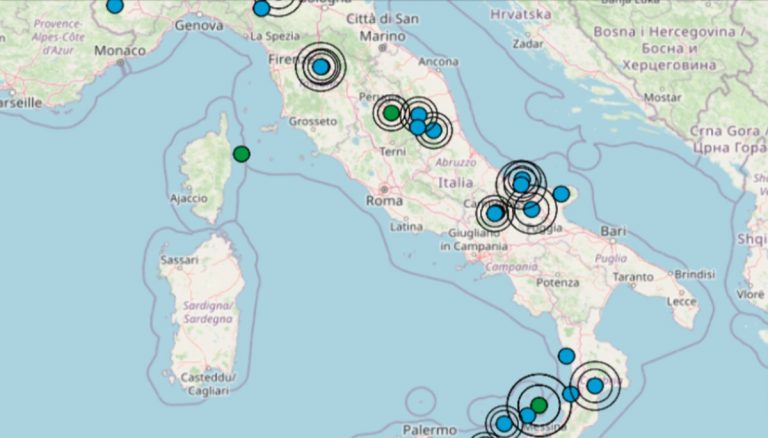Click the Bari city label
768x438 pixels.
coord(613,231)
